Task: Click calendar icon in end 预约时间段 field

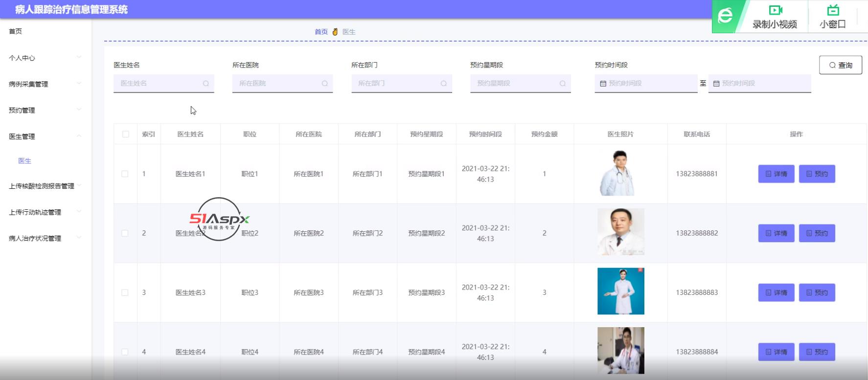Action: pyautogui.click(x=716, y=84)
